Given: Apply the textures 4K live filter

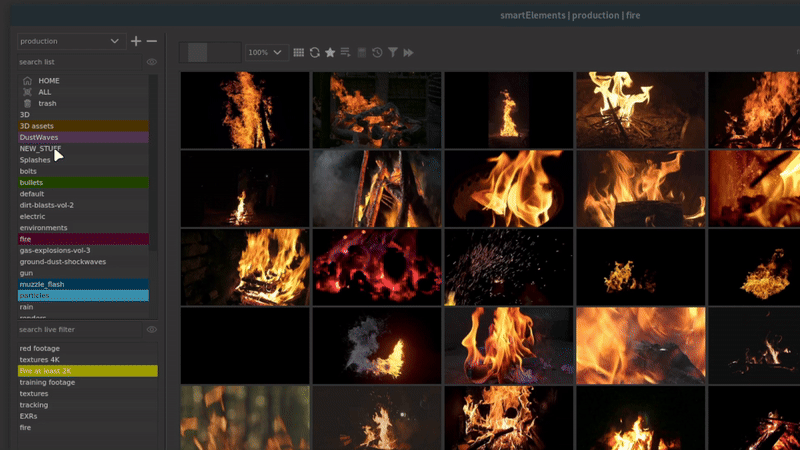Looking at the screenshot, I should 88,360.
